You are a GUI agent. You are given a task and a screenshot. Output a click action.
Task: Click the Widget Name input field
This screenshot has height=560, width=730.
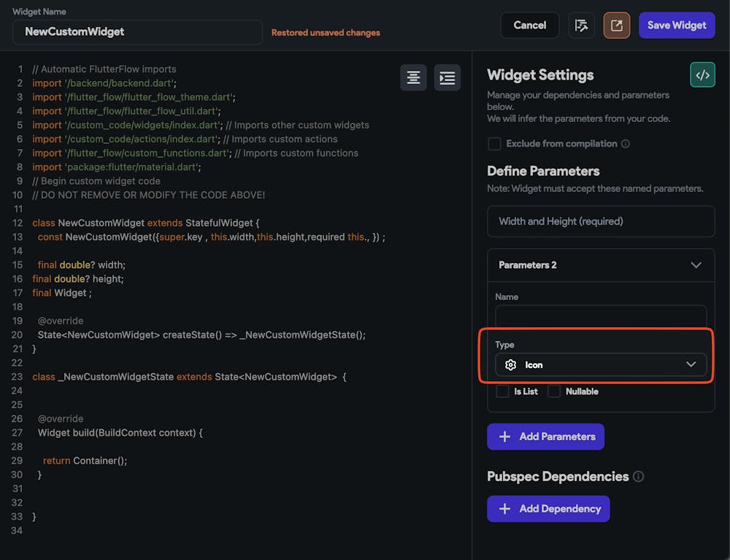[x=137, y=32]
